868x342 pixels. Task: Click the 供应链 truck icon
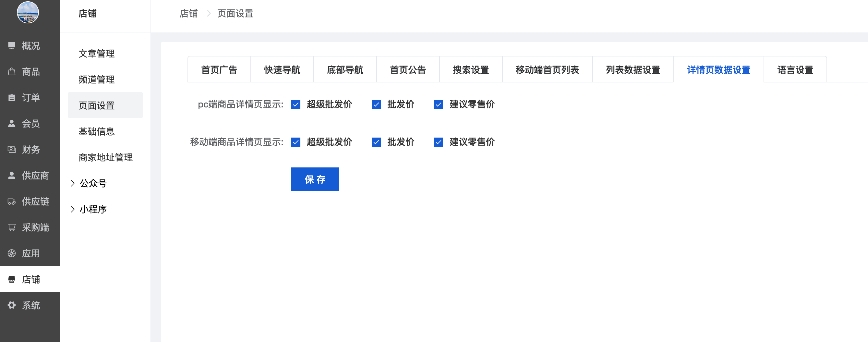tap(12, 202)
